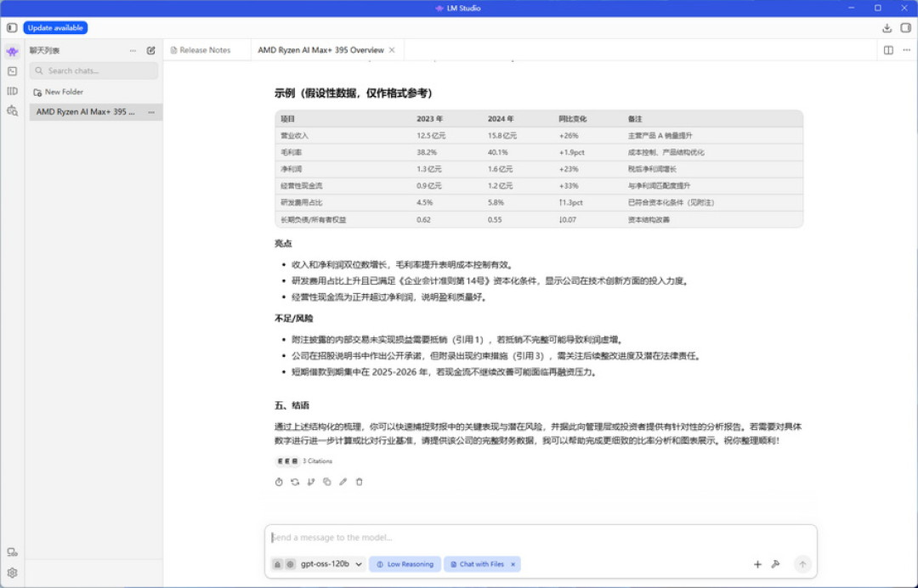Click the table cell '15.8 亿元'
The image size is (918, 588).
click(x=502, y=136)
